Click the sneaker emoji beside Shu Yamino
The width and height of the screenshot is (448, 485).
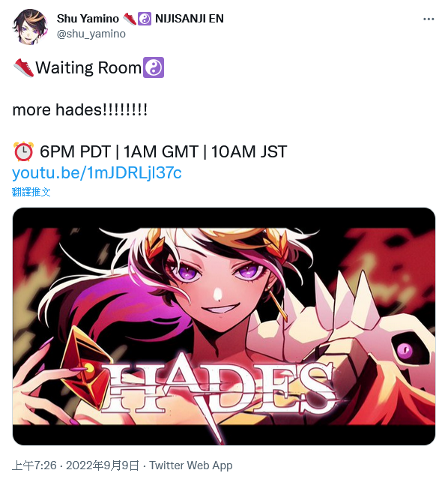coord(130,19)
